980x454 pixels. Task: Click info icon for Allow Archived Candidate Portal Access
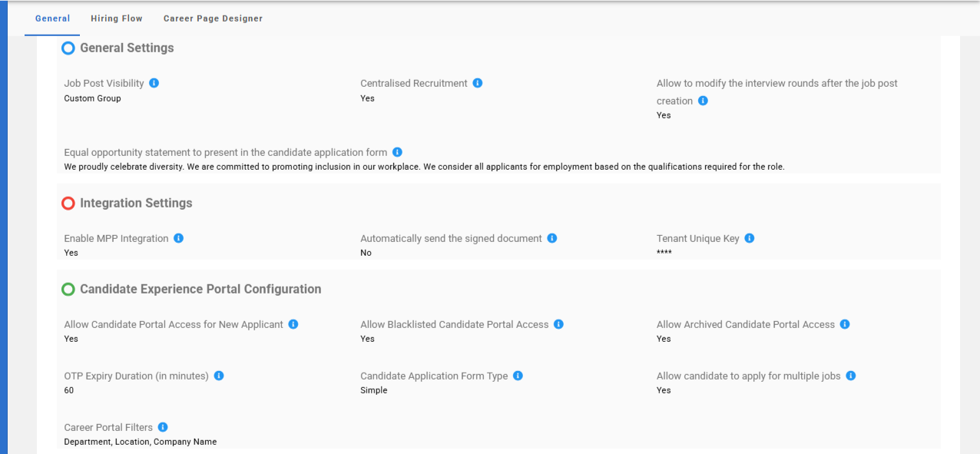click(845, 324)
